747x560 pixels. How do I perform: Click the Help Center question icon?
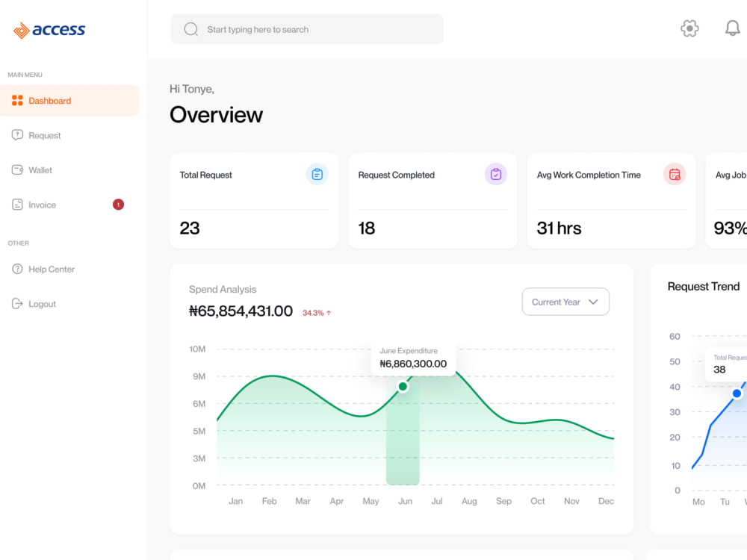tap(17, 269)
